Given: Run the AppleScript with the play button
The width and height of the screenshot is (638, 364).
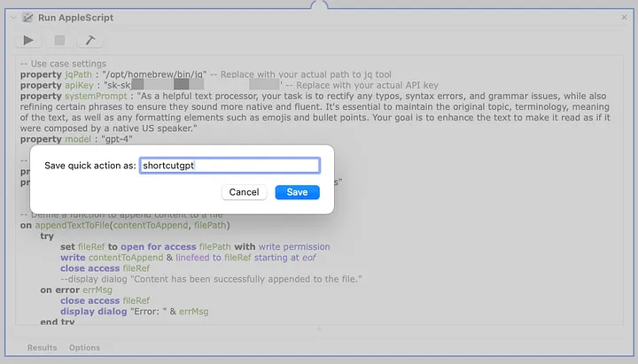Looking at the screenshot, I should click(x=28, y=40).
